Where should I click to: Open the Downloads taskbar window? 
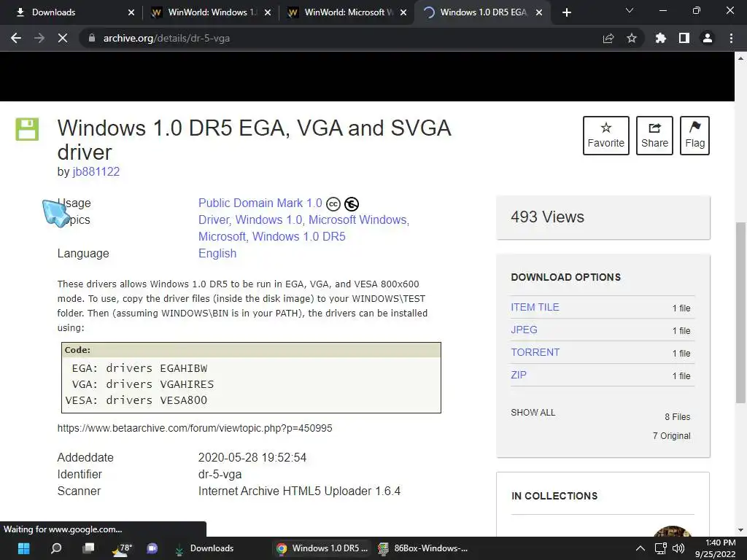[x=205, y=548]
